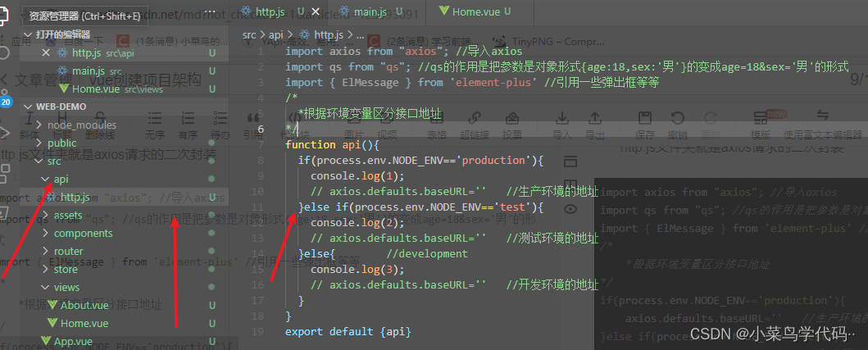Insert image with 图片 toolbar icon

pos(354,118)
